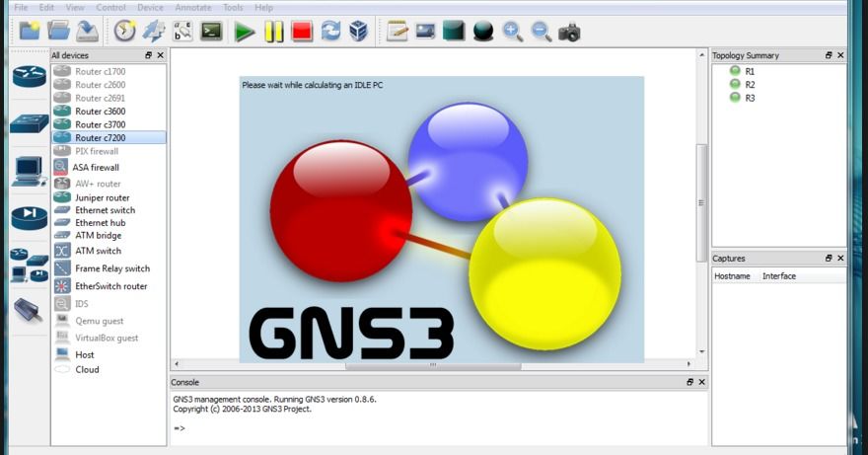Suspend all devices with yellow pause icon
The image size is (868, 455).
[x=273, y=32]
